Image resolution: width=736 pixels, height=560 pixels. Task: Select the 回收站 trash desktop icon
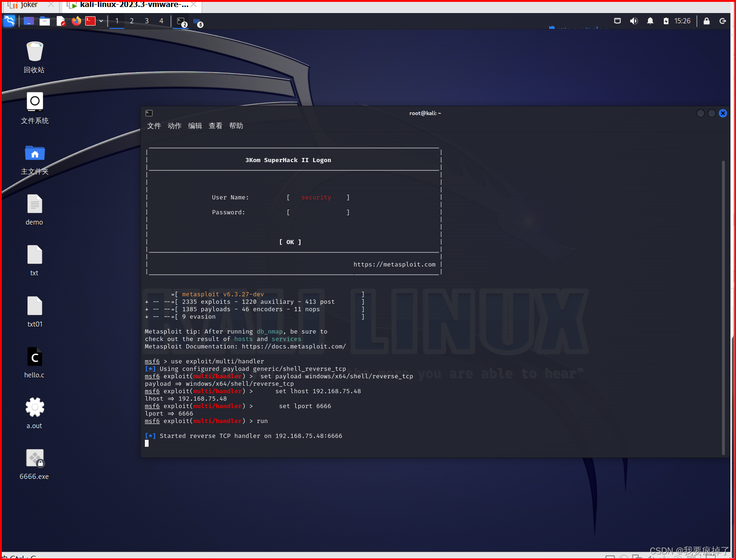coord(34,57)
